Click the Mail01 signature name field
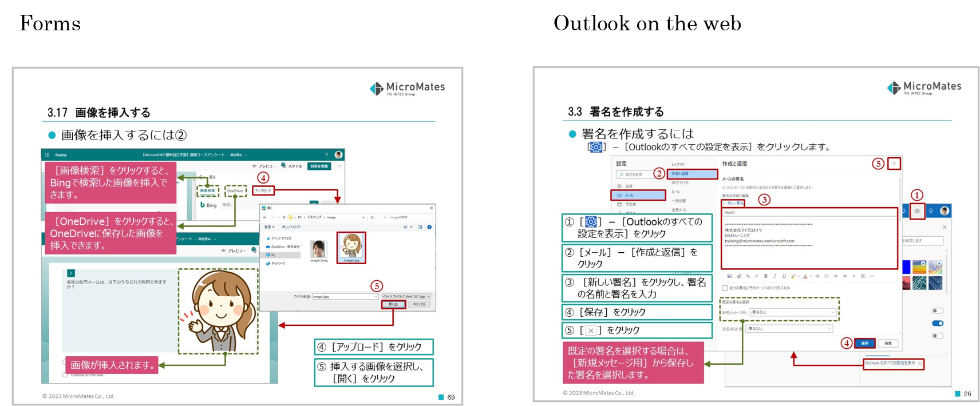980x406 pixels. (x=809, y=213)
